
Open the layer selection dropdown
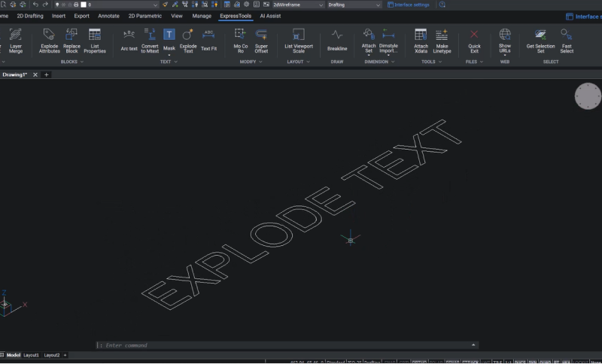[x=155, y=5]
